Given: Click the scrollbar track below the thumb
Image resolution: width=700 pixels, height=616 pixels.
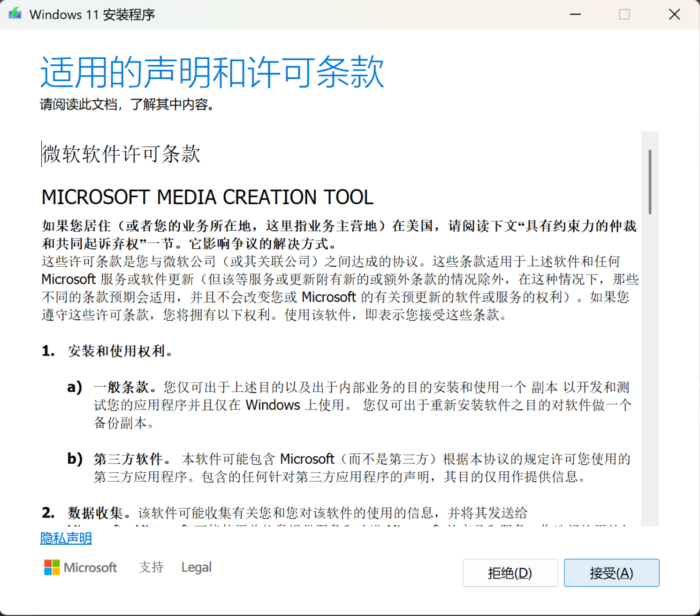Looking at the screenshot, I should (x=650, y=371).
